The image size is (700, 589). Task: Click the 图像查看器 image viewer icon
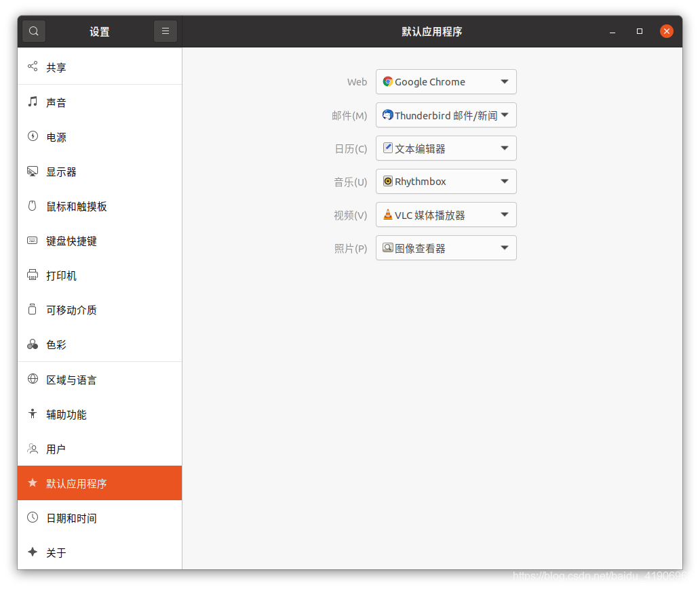388,247
